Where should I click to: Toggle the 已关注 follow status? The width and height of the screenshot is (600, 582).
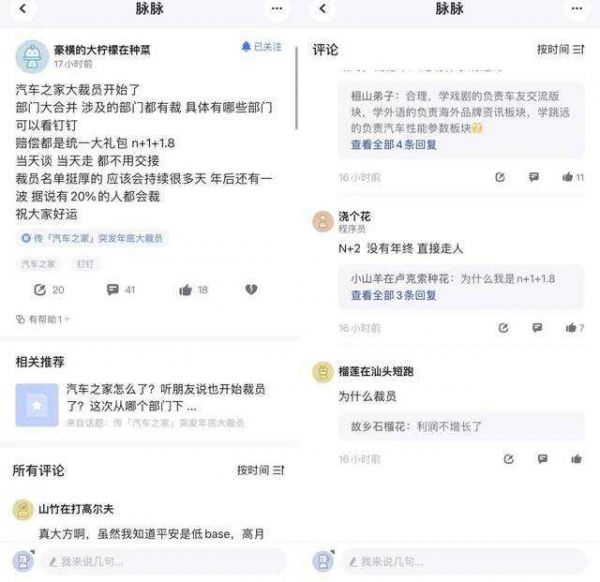pos(261,47)
